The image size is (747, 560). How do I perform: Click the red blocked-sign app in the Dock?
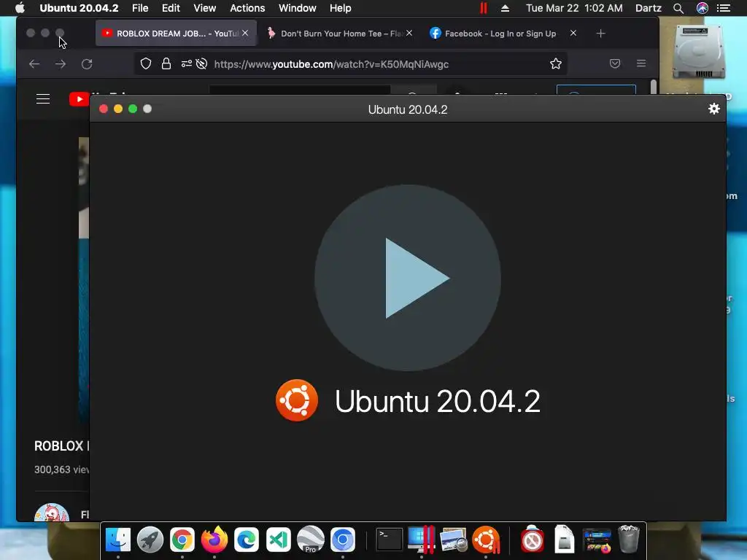532,540
